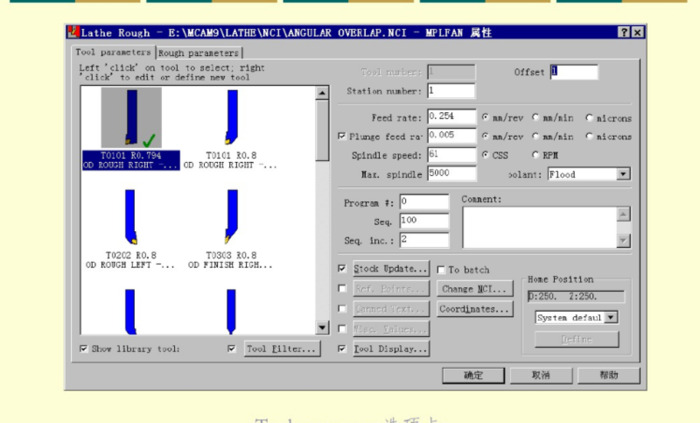Click the Feed rate input field

coord(451,117)
